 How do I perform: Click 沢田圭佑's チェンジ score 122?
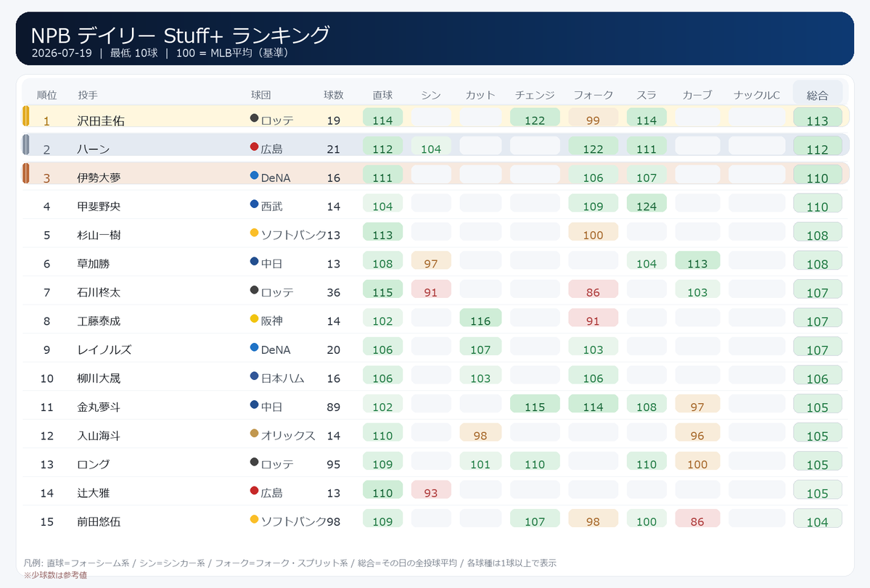coord(535,117)
